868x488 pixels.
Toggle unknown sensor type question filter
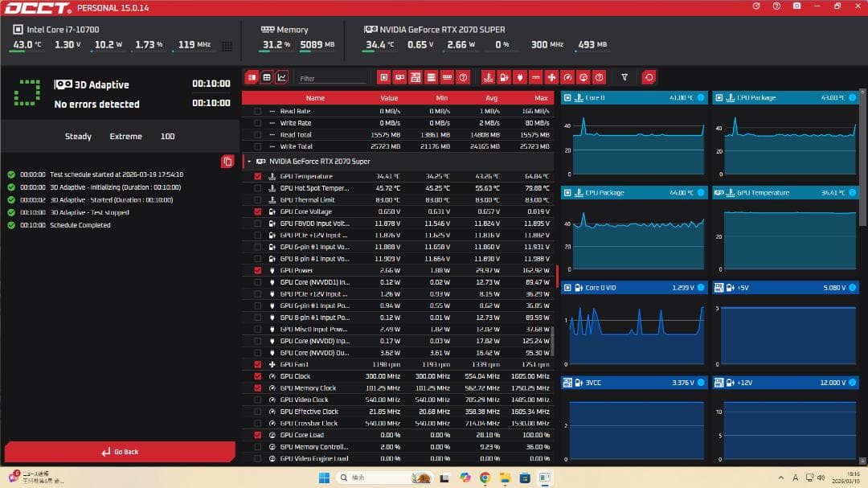599,77
